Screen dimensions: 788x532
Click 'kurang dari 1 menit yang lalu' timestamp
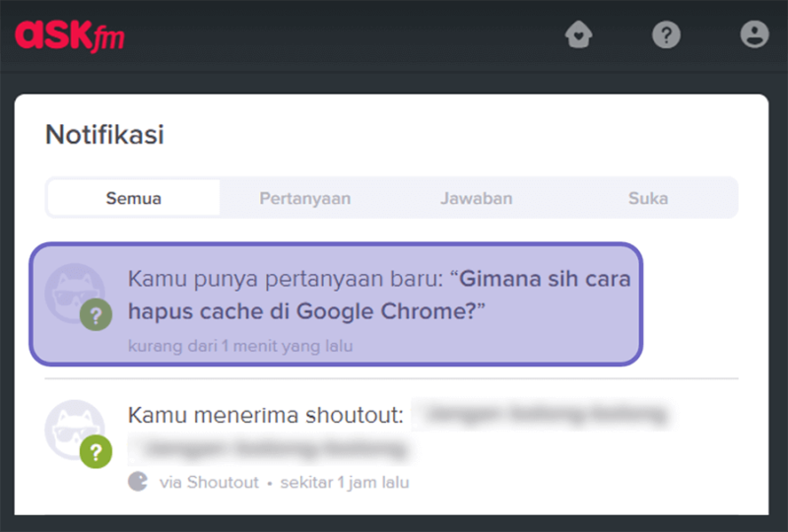pos(240,346)
